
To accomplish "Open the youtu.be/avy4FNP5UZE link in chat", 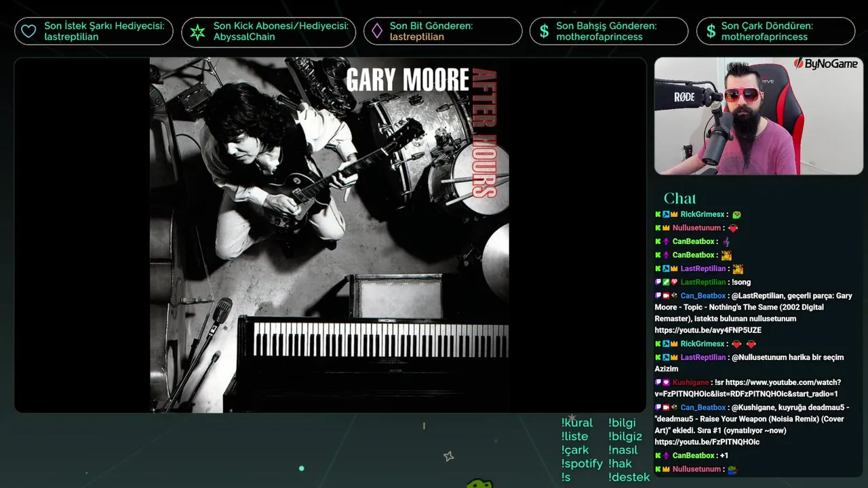I will click(708, 330).
